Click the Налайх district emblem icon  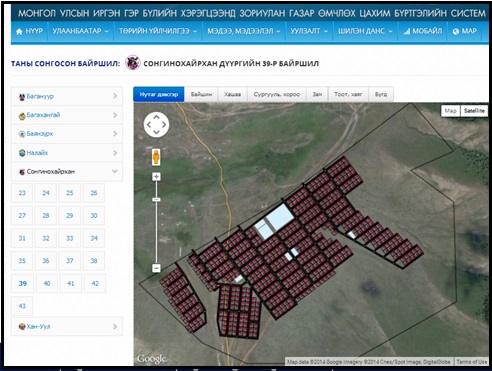pos(22,153)
